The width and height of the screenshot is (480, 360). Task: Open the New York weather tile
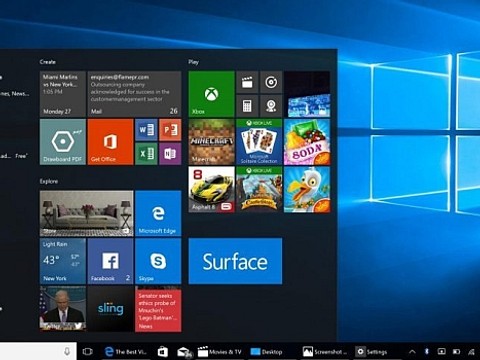[63, 261]
